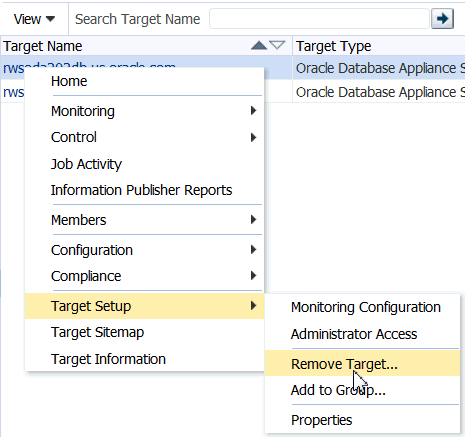Select Target Type cell in second row
This screenshot has height=437, width=465.
tap(379, 92)
